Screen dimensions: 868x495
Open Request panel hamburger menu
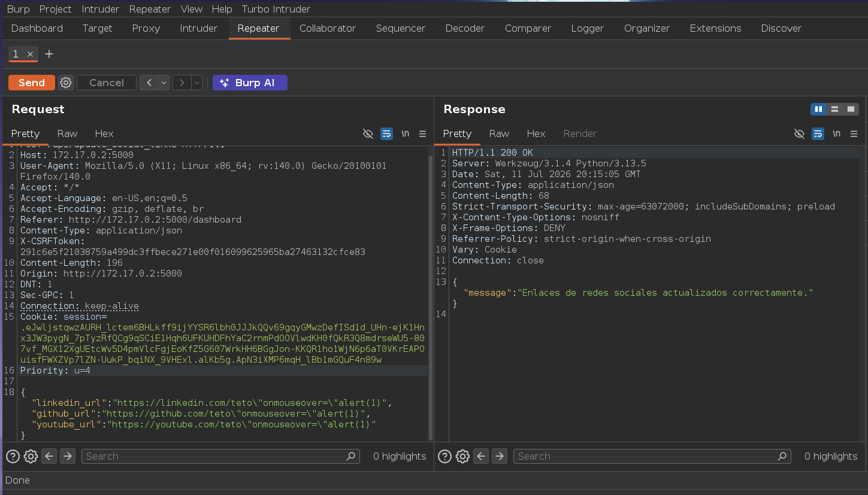[422, 133]
